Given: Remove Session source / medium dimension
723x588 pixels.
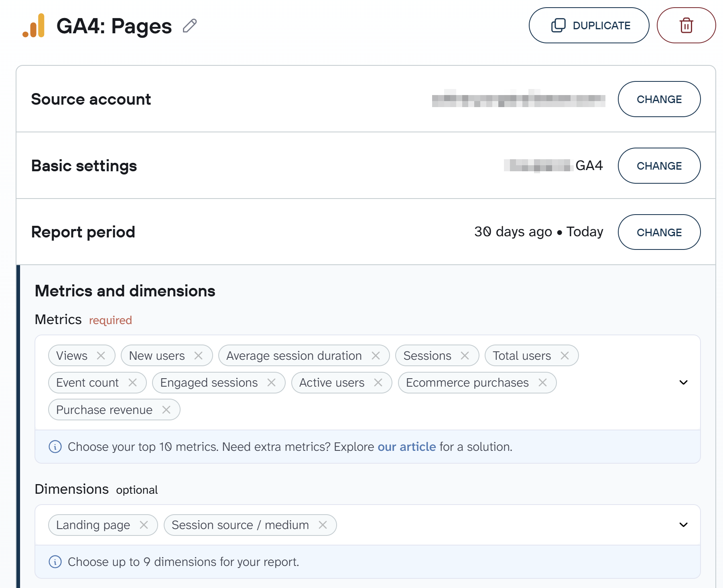Looking at the screenshot, I should coord(323,525).
